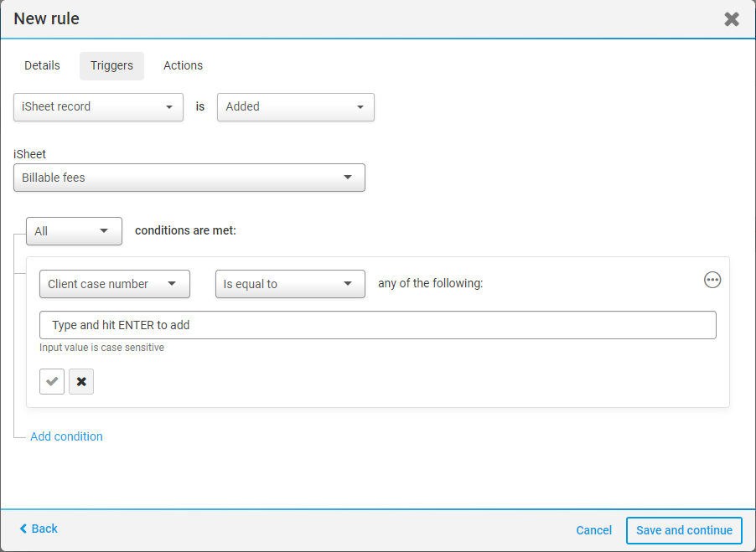Image resolution: width=756 pixels, height=552 pixels.
Task: Expand the Added event dropdown
Action: click(295, 107)
